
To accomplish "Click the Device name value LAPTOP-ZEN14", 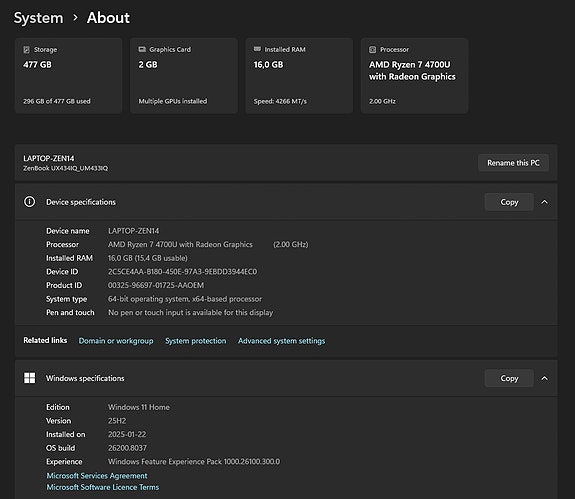I will point(133,231).
